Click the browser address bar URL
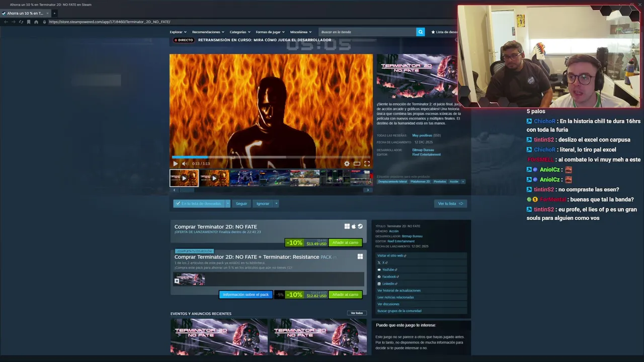The height and width of the screenshot is (362, 644). tap(110, 22)
